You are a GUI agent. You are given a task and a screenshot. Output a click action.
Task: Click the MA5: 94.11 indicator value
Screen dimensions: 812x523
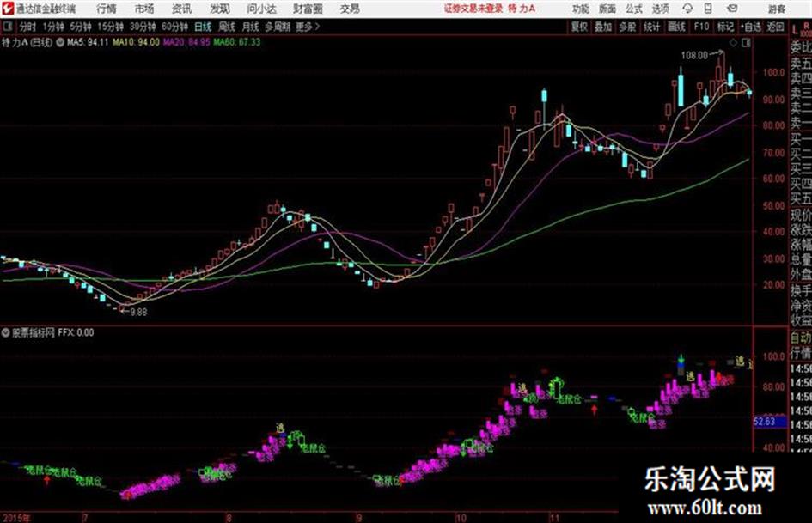coord(88,42)
